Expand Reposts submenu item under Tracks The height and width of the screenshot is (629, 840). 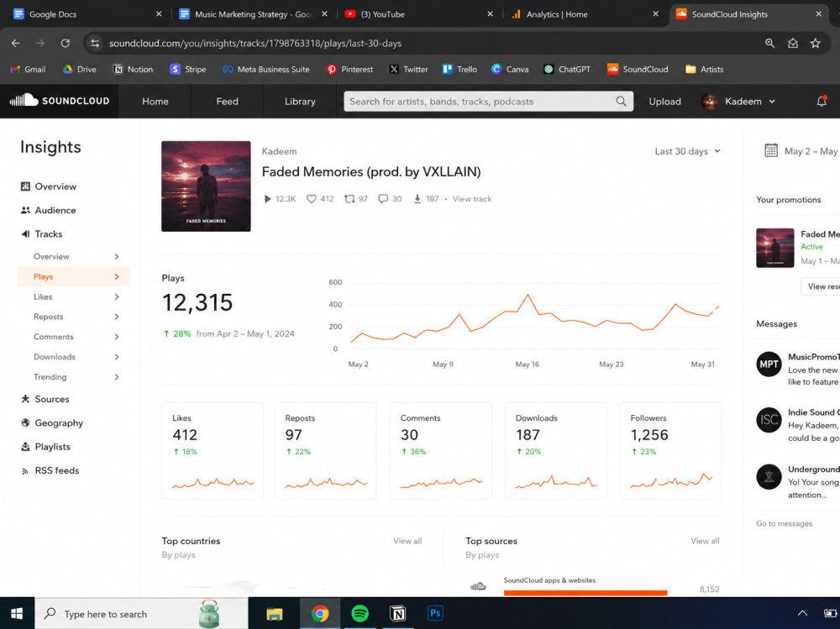pyautogui.click(x=74, y=317)
